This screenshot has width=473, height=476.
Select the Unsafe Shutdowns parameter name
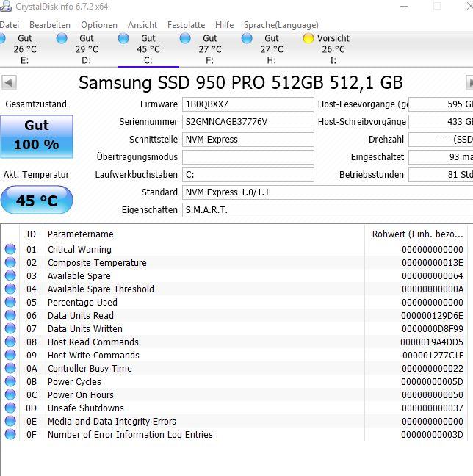[x=86, y=408]
